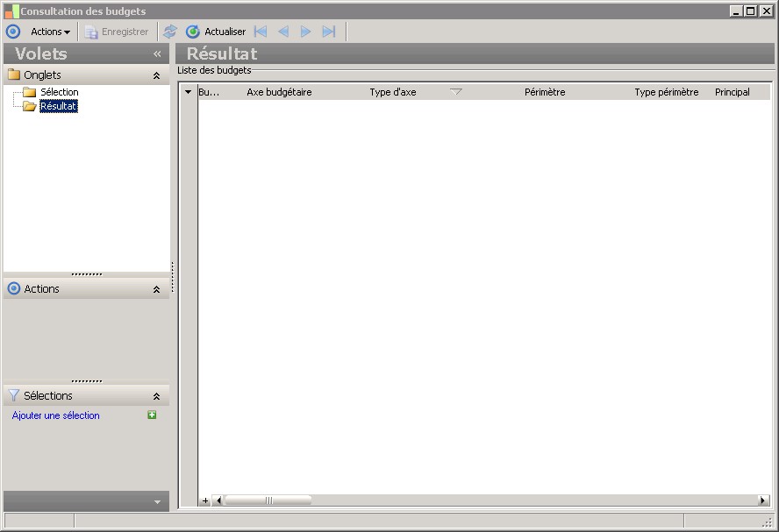779x532 pixels.
Task: Click the splitter handle between Volets and Résultat
Action: (x=173, y=277)
